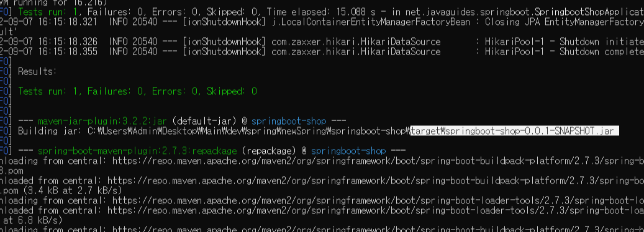Click '8.pom' line
The width and height of the screenshot is (644, 232).
tap(12, 171)
